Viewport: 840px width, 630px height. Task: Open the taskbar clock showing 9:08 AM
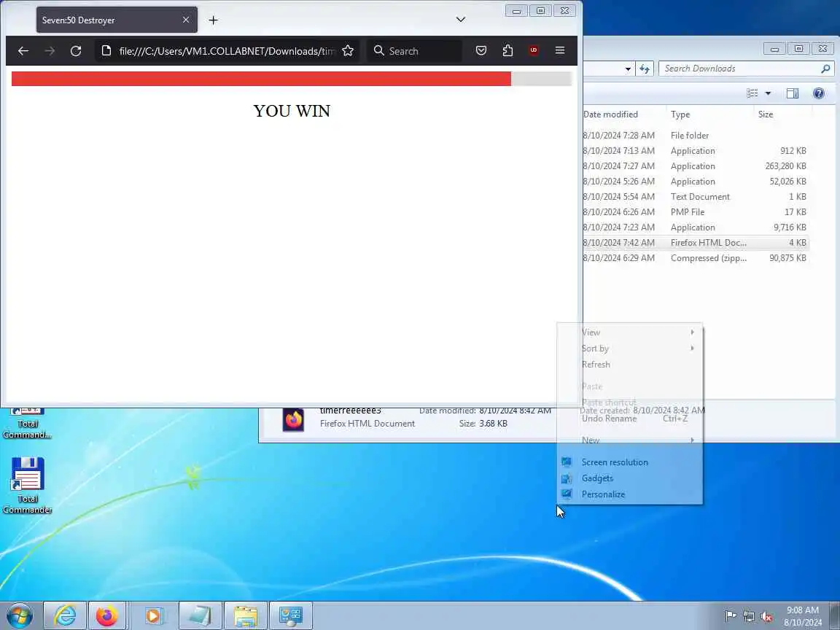point(803,616)
